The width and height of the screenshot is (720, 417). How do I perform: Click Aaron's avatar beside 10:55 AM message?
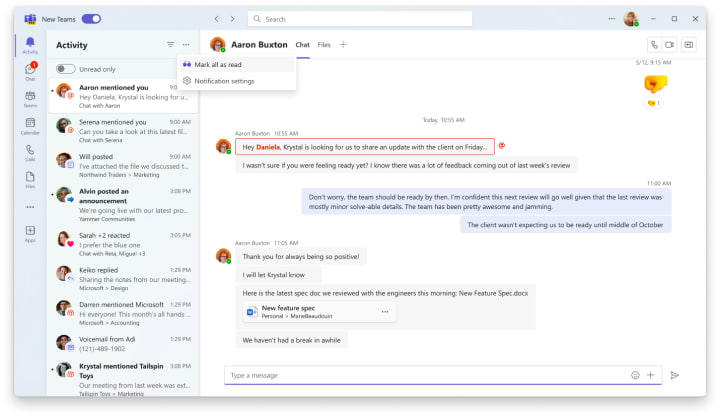click(224, 147)
